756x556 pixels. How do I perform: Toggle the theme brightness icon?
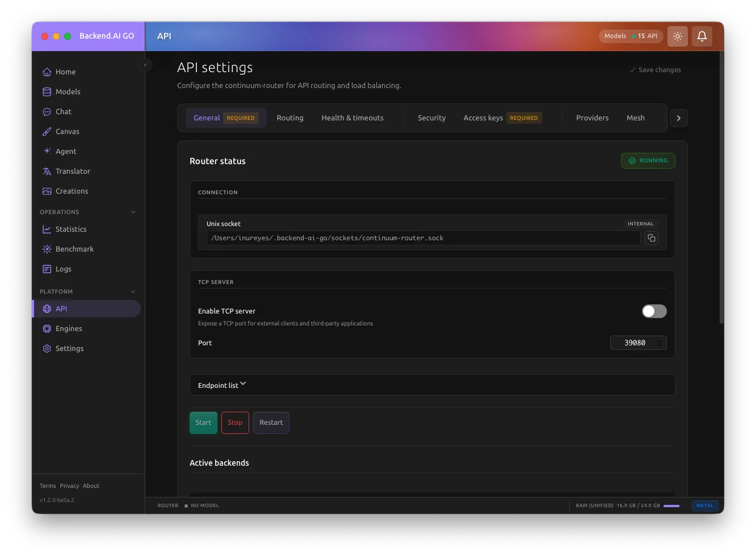coord(677,36)
